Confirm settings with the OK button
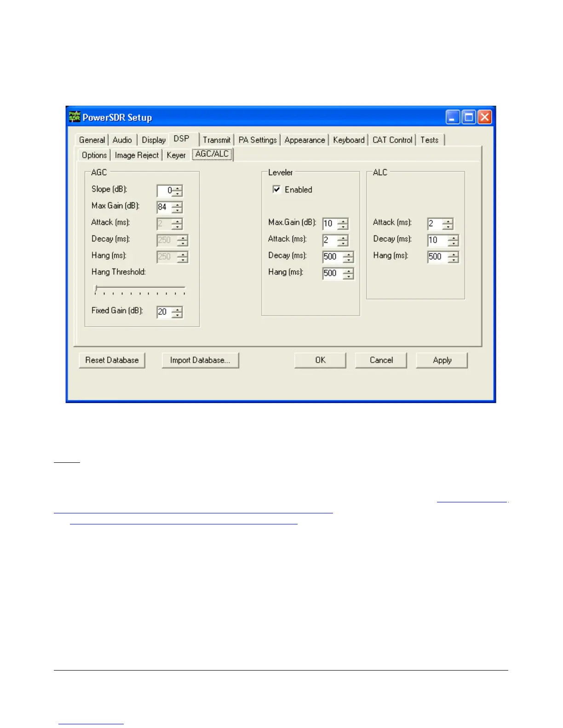This screenshot has height=728, width=563. 320,360
